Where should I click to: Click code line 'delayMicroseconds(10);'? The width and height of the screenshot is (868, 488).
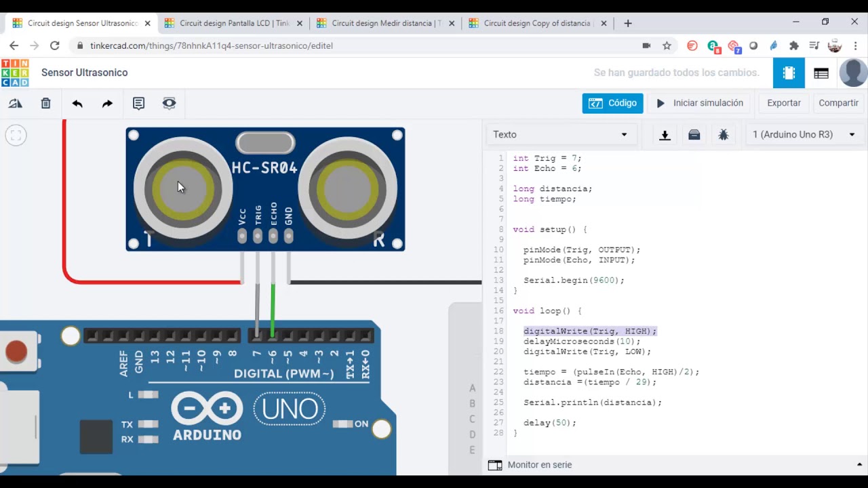[x=582, y=341]
